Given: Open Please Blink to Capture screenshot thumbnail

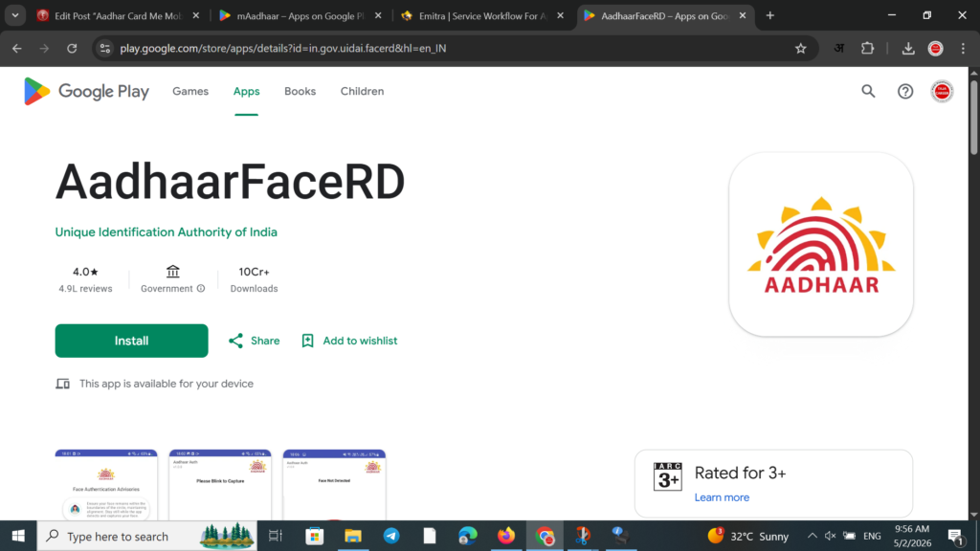Looking at the screenshot, I should [x=220, y=485].
